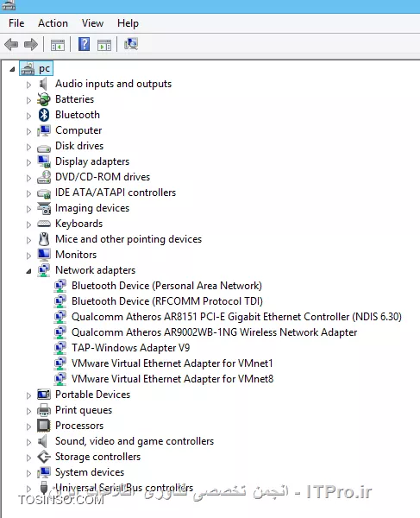Click the DVD/CD-ROM drives icon

pos(44,177)
